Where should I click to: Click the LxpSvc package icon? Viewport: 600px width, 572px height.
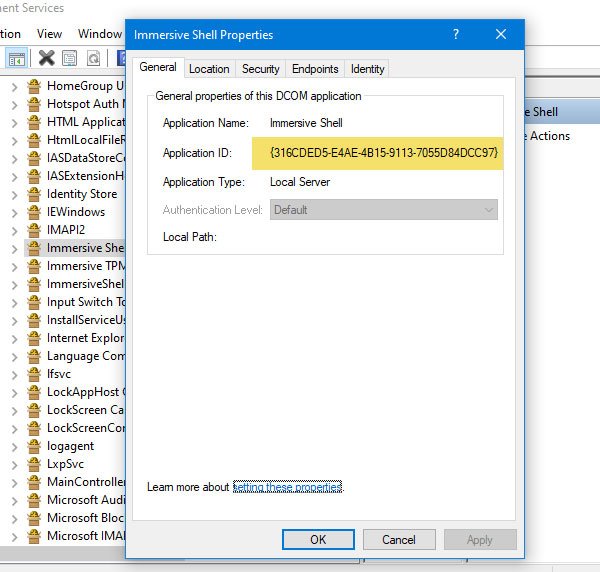coord(34,464)
